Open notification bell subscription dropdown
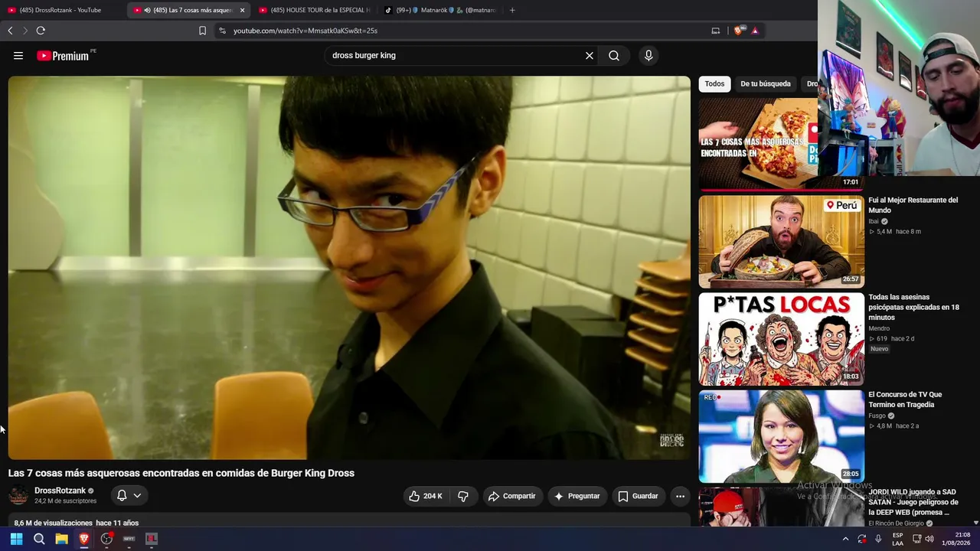This screenshot has height=551, width=980. [x=129, y=496]
